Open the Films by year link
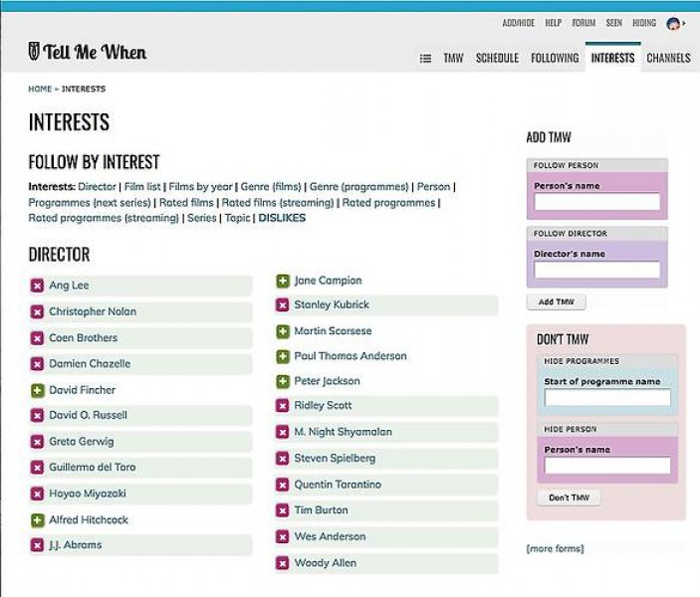 [200, 186]
